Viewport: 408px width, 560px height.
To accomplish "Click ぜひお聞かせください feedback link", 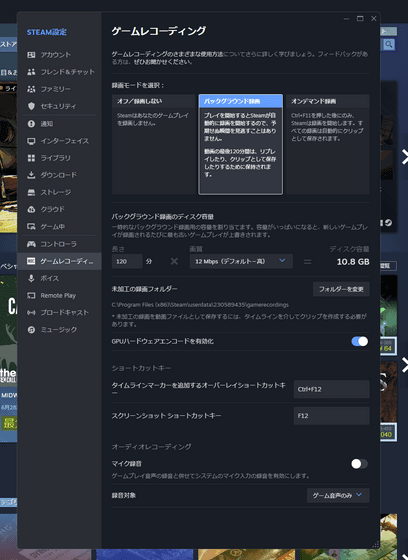I will 163,62.
